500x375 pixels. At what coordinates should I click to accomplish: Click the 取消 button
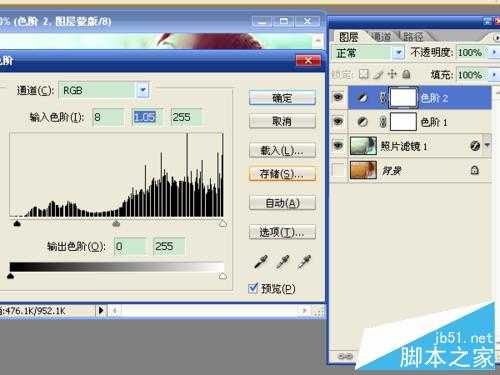point(282,122)
